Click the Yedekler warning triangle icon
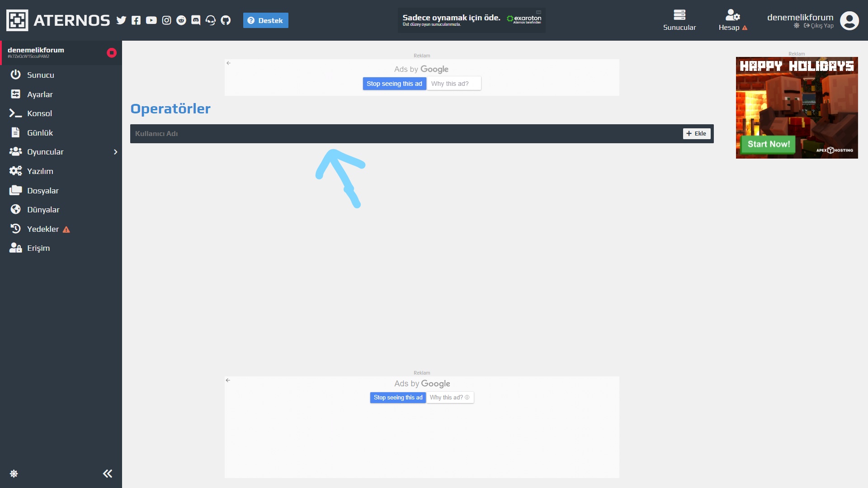 (x=66, y=230)
